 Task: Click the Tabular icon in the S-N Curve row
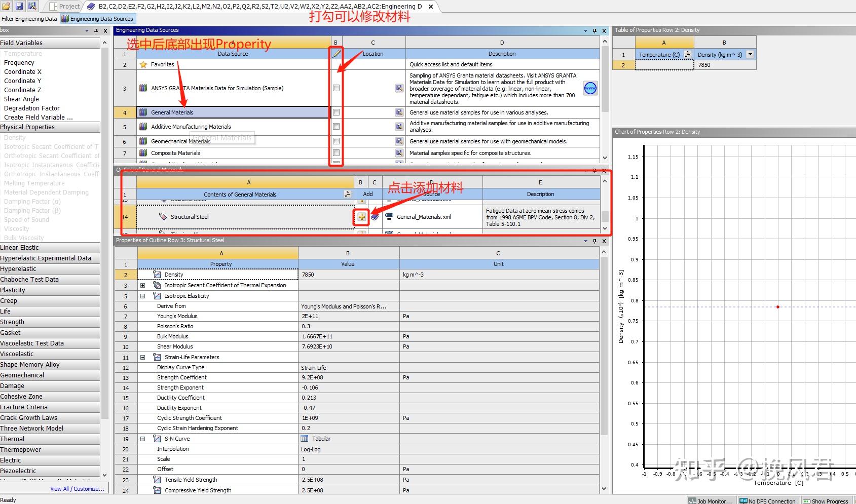[x=305, y=439]
